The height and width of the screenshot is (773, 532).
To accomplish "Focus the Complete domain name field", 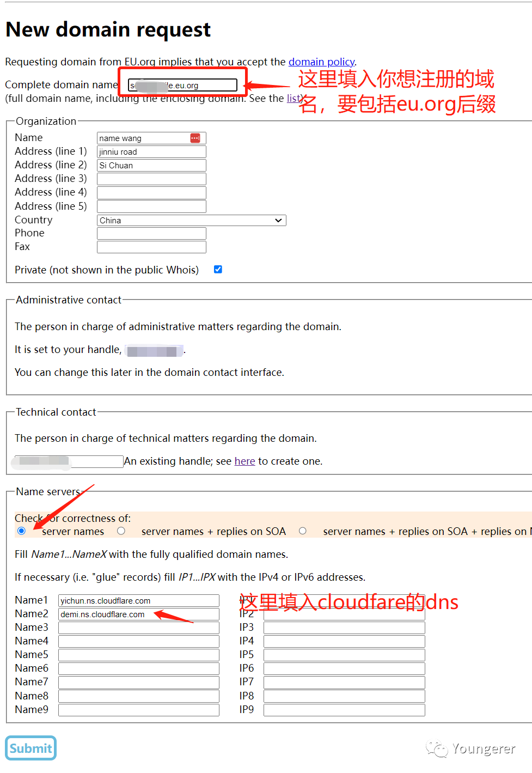I will click(x=183, y=85).
